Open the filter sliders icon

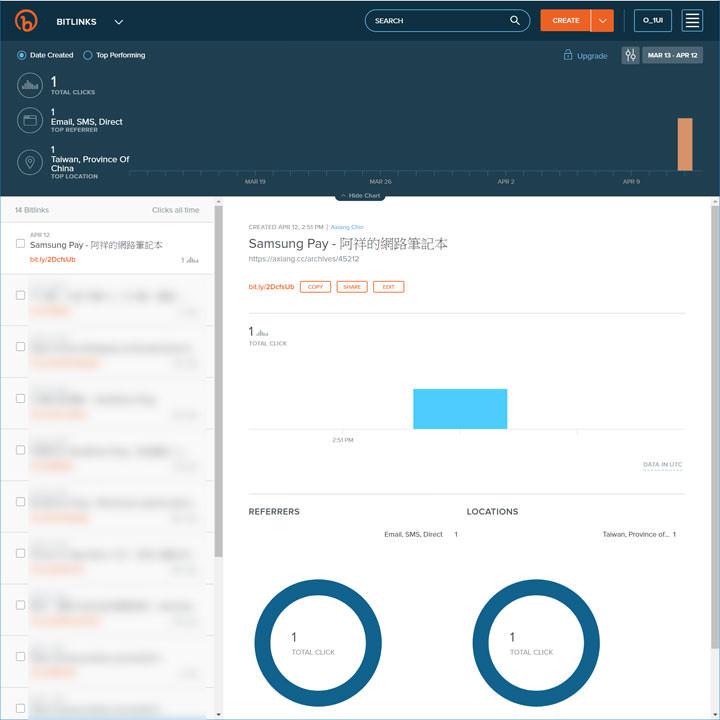(x=630, y=55)
